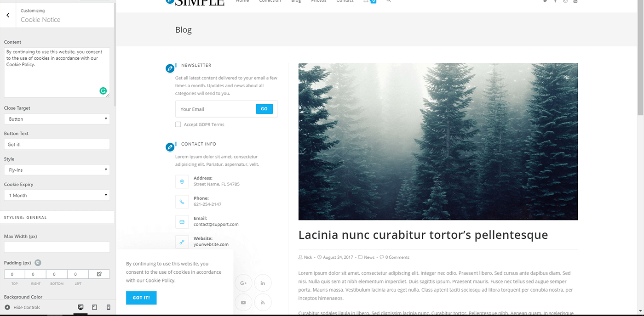Click the contact@support.com email link
Viewport: 644px width, 316px height.
click(x=216, y=225)
